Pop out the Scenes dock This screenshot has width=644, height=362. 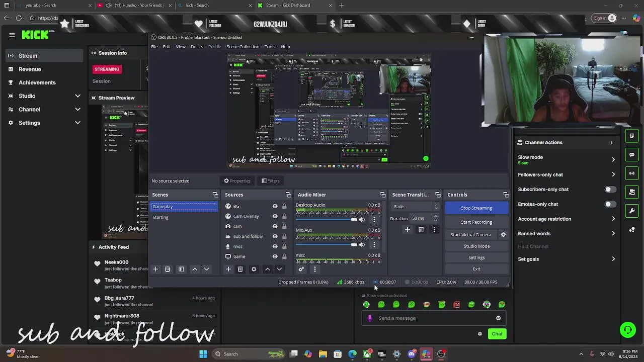(x=215, y=195)
